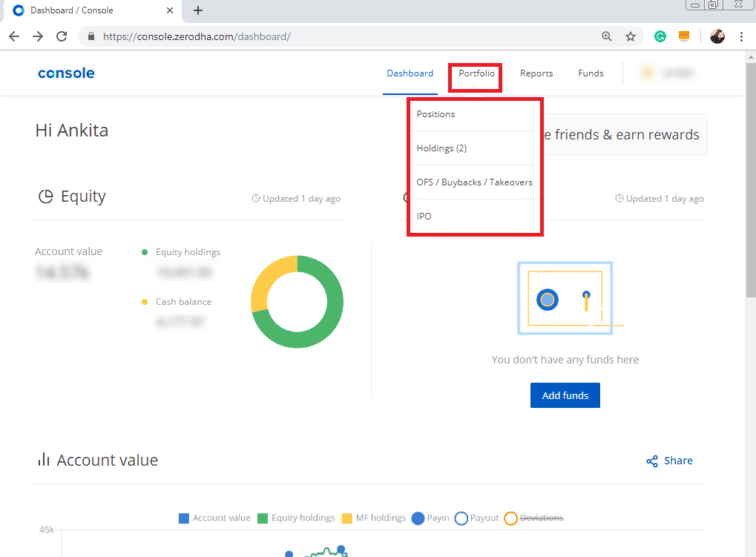756x557 pixels.
Task: Click the right-side Updated clock icon
Action: point(619,199)
